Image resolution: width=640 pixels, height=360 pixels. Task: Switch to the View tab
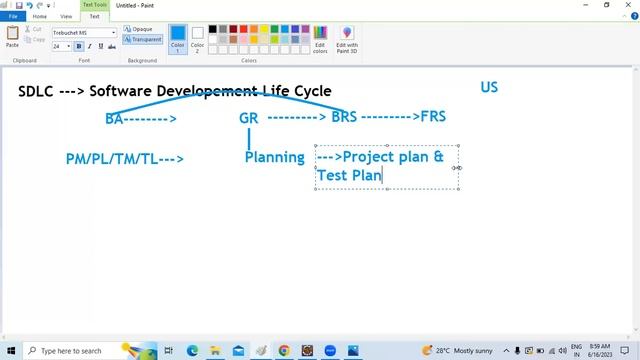click(66, 16)
